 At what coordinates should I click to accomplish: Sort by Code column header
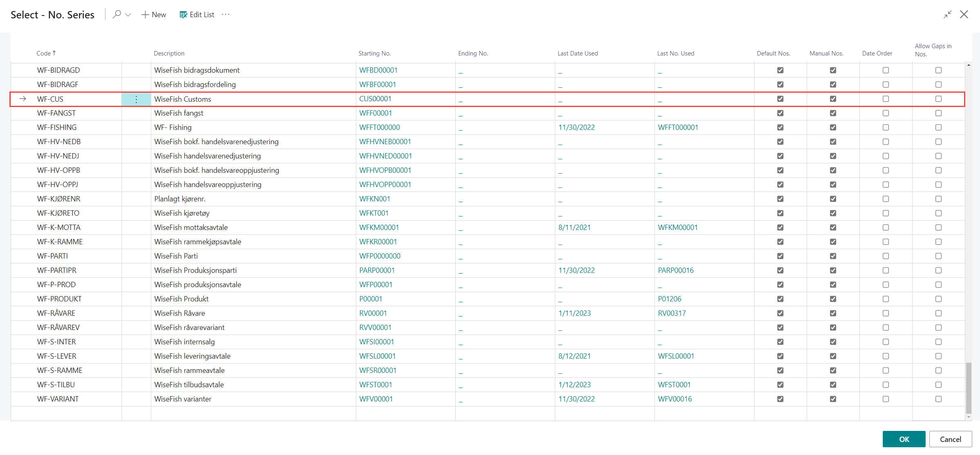coord(44,54)
